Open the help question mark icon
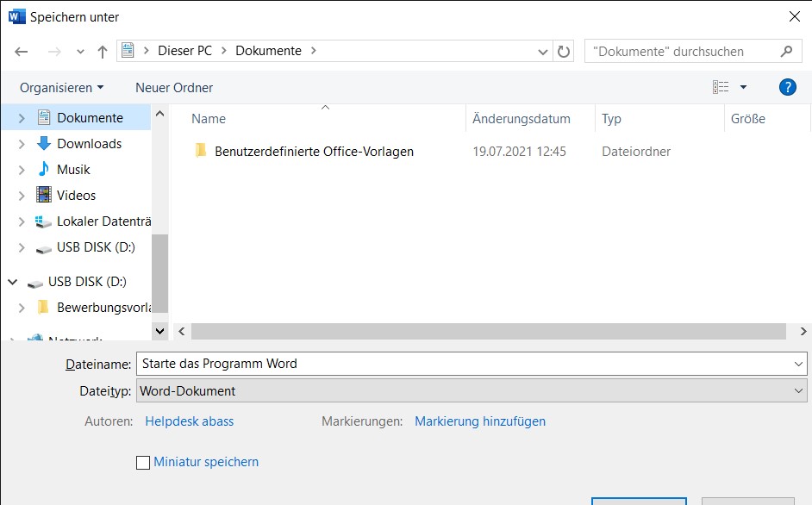 click(x=786, y=87)
